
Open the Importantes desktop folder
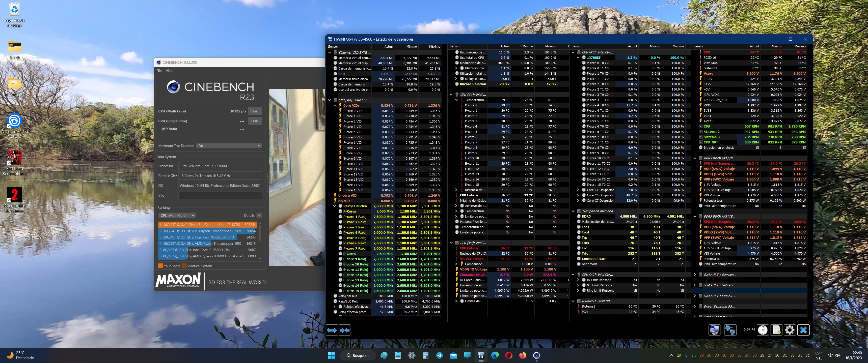[x=14, y=86]
